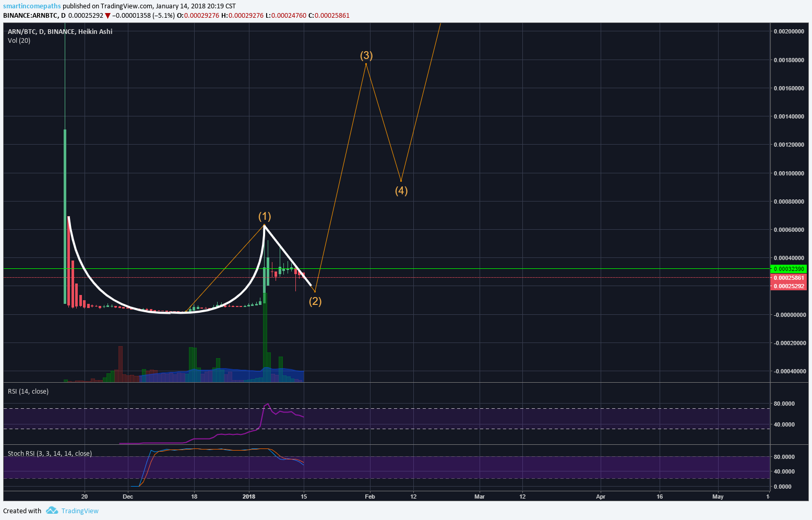812x520 pixels.
Task: Click the (3) wave label
Action: pos(366,55)
